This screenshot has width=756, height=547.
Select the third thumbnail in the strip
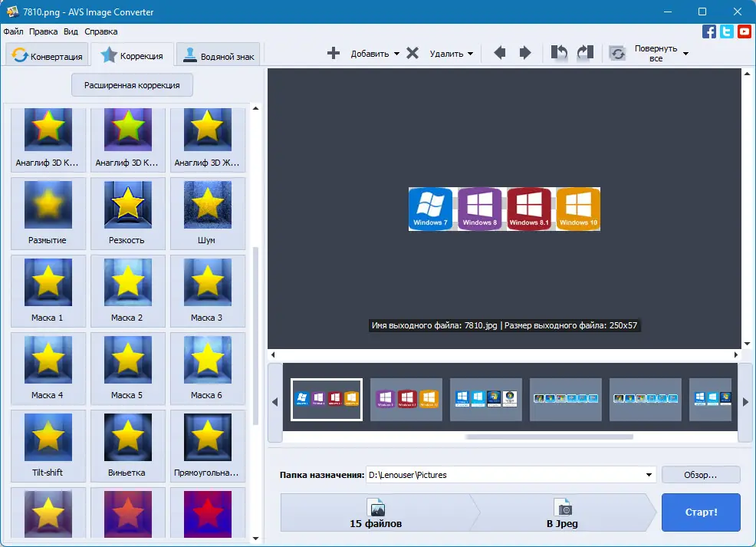pos(486,400)
